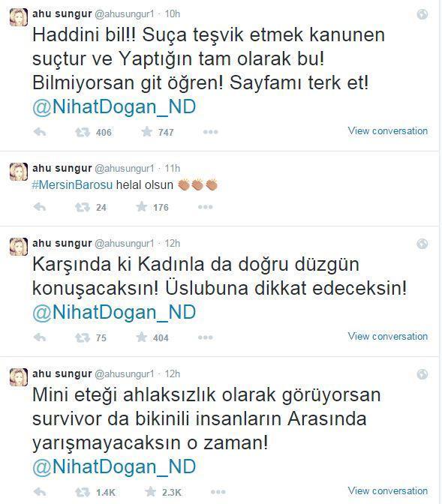This screenshot has width=442, height=504.
Task: Click globe icon on the 10h tweet
Action: coord(422,14)
